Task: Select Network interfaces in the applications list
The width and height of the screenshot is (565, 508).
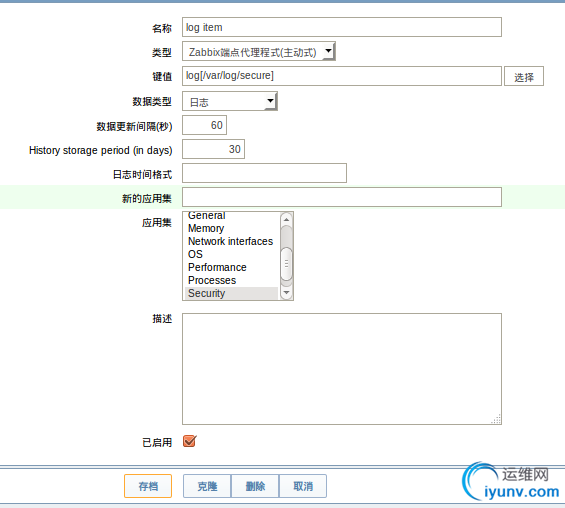Action: coord(231,241)
